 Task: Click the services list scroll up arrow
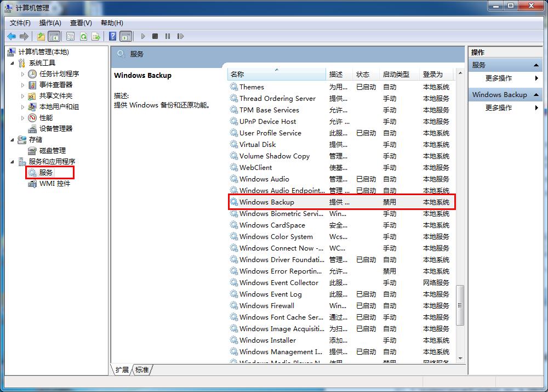(x=460, y=73)
